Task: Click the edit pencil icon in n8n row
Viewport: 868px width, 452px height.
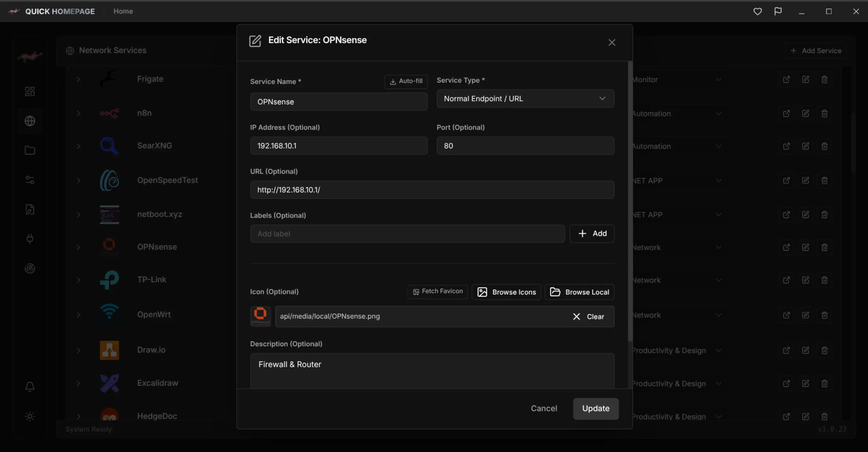Action: point(805,113)
